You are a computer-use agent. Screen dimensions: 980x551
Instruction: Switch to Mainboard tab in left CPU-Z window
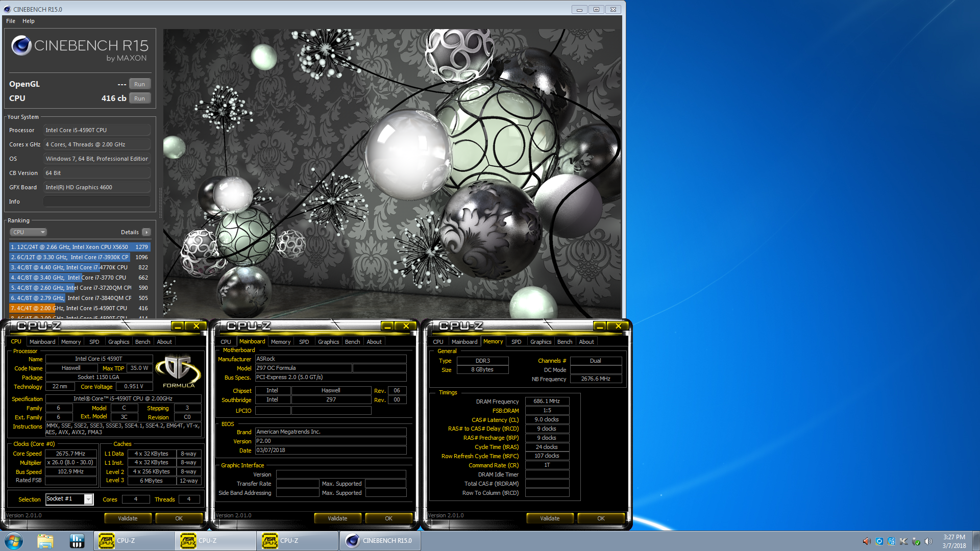[42, 342]
